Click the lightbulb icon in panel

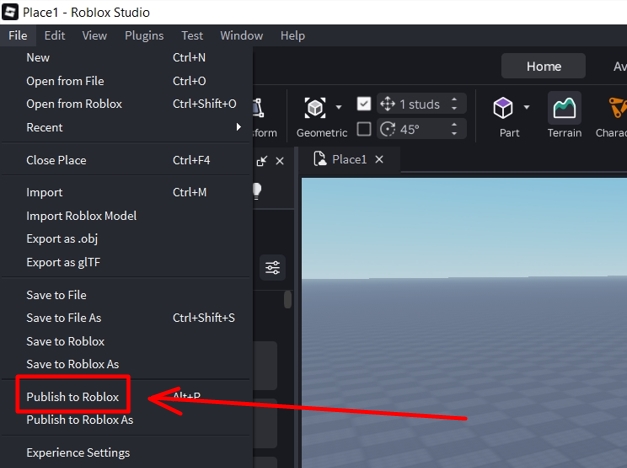[x=257, y=191]
